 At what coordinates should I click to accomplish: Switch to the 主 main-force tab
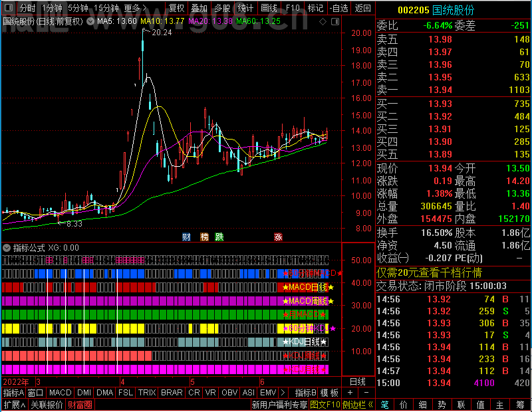[500, 405]
